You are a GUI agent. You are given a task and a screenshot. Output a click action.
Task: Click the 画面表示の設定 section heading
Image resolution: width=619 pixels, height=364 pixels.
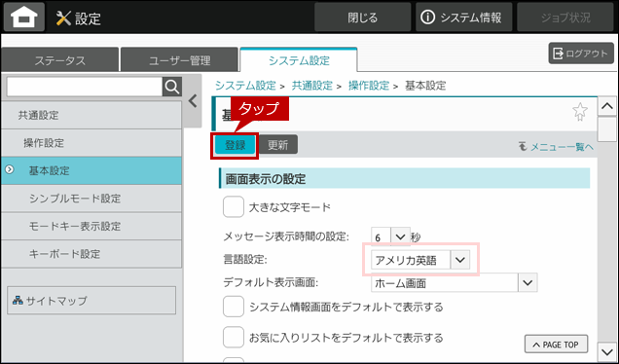404,178
